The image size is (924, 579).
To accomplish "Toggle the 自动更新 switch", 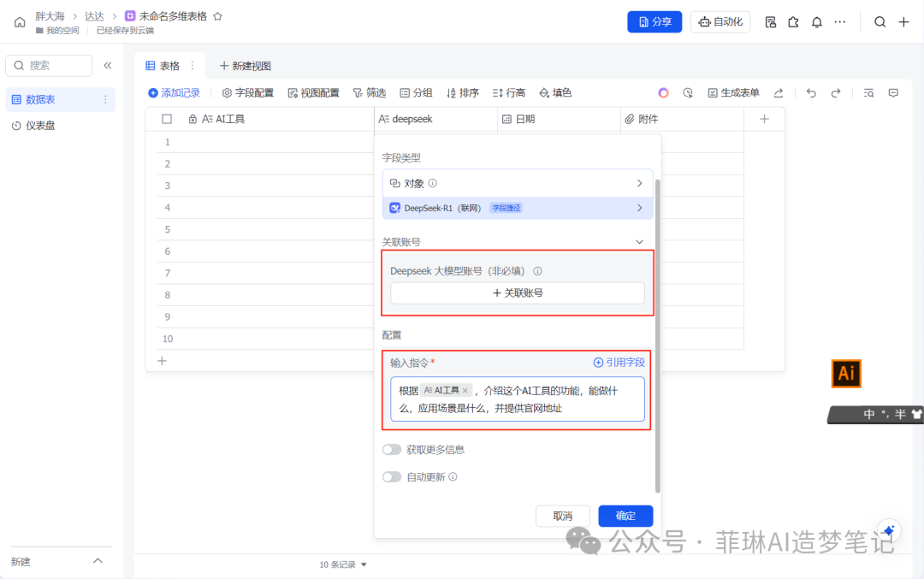I will pos(392,476).
